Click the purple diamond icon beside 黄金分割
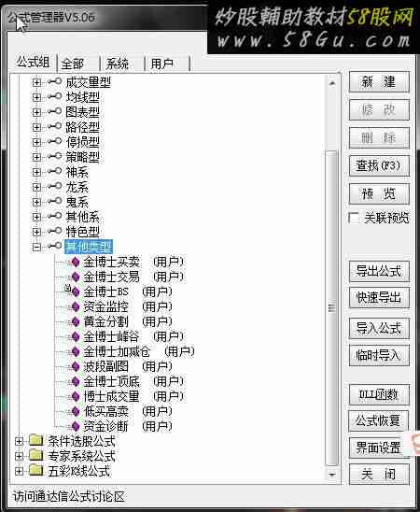Viewport: 420px width, 512px height. (x=76, y=321)
